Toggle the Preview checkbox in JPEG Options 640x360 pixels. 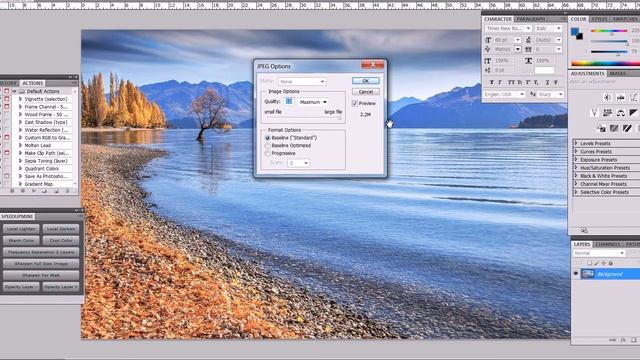pos(355,103)
